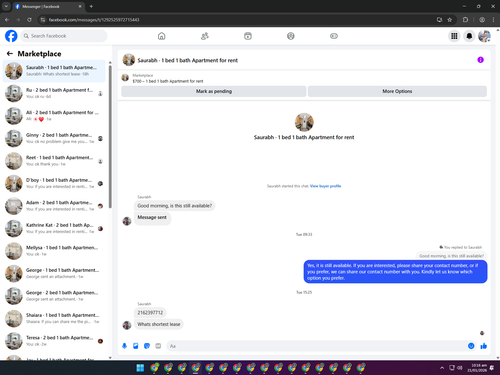Open the Gaming icon in top navigation
Viewport: 500px width, 375px height.
click(x=334, y=36)
